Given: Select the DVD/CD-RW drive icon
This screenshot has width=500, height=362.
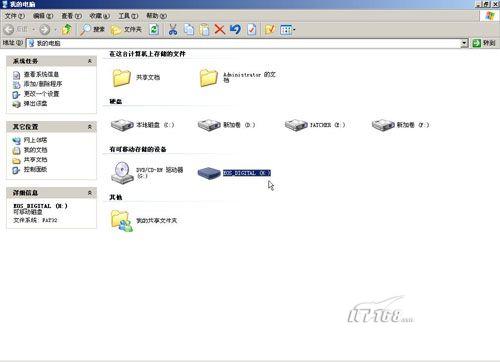Looking at the screenshot, I should [122, 173].
